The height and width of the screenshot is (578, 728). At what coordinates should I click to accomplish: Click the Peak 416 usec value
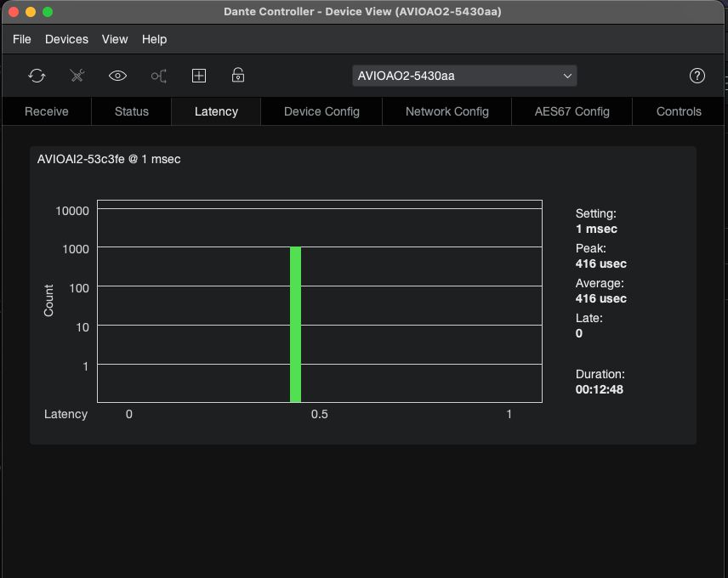(600, 263)
